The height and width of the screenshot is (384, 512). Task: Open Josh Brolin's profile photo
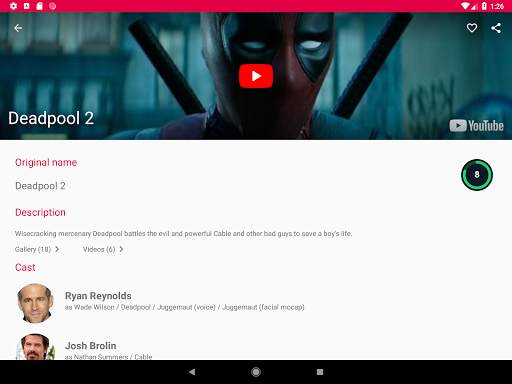point(35,347)
